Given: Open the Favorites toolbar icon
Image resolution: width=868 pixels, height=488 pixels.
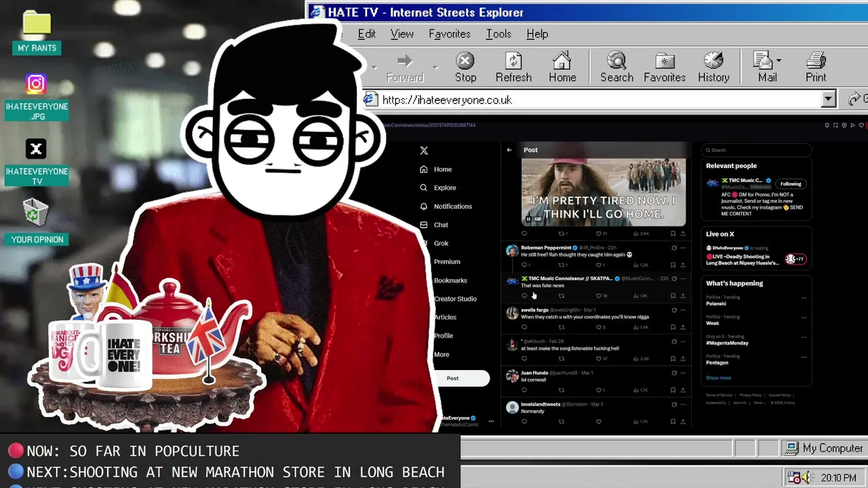Looking at the screenshot, I should [x=665, y=62].
